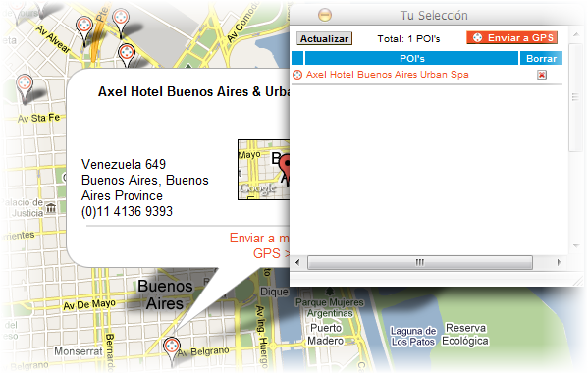The height and width of the screenshot is (374, 588).
Task: Click left arrow of horizontal scrollbar
Action: point(297,262)
